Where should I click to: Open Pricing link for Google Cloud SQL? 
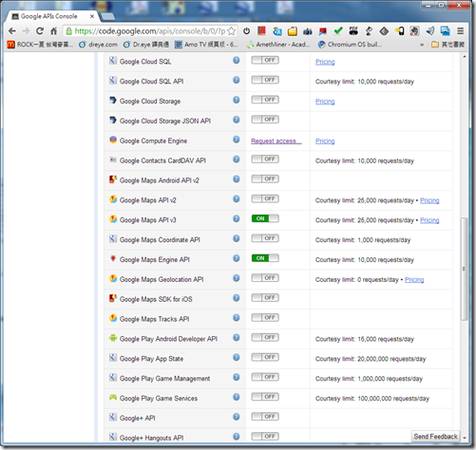tap(325, 62)
